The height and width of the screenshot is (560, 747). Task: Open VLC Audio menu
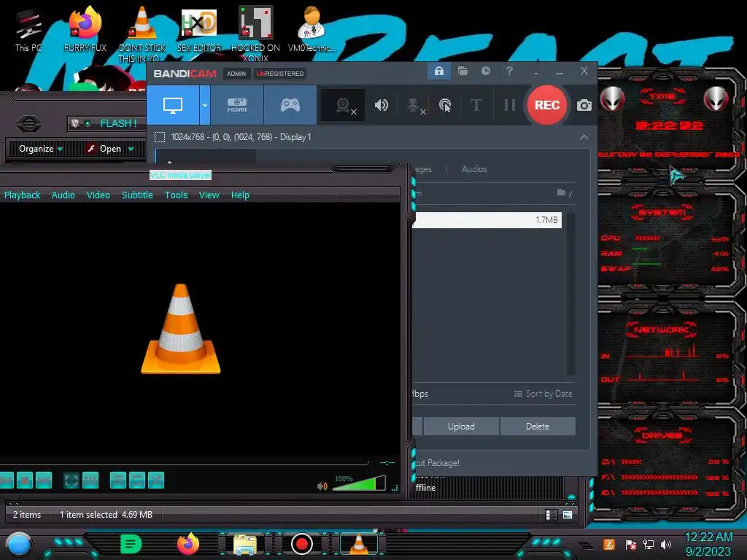63,195
